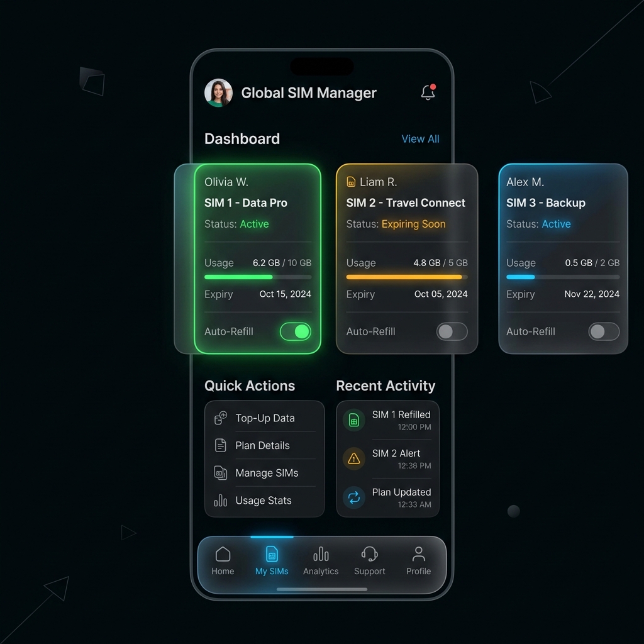Select the Top-Up Data quick action
Viewport: 644px width, 644px height.
[265, 418]
